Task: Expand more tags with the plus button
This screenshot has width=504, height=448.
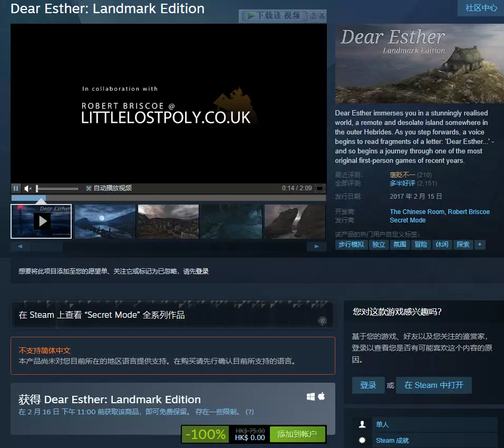Action: click(x=480, y=245)
